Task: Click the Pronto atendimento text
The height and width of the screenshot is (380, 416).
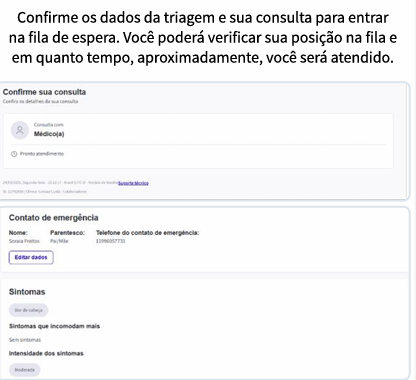Action: (x=42, y=154)
